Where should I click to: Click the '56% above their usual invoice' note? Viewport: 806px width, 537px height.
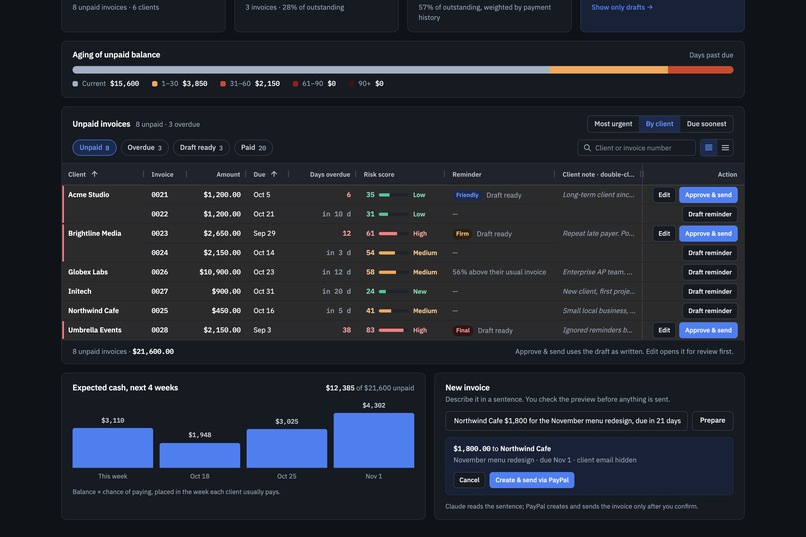[x=499, y=272]
